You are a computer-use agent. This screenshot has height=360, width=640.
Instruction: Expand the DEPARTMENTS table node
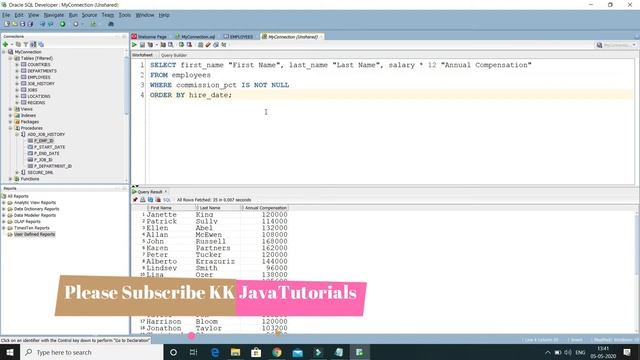pyautogui.click(x=17, y=71)
